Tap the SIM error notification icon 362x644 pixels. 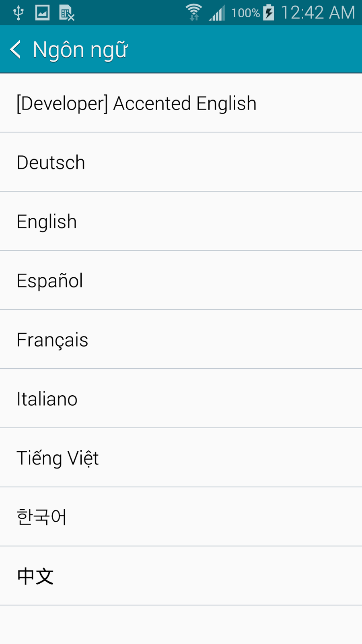tap(67, 13)
